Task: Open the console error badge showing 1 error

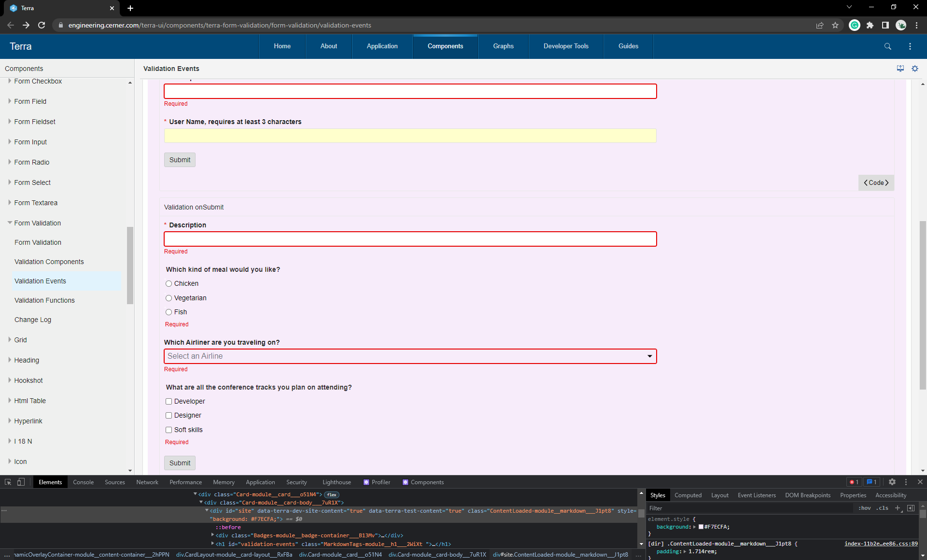Action: point(854,482)
